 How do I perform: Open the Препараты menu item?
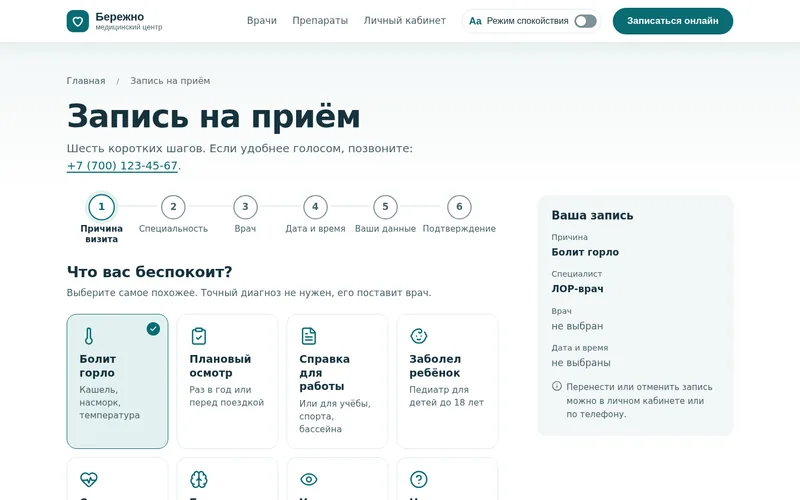pyautogui.click(x=320, y=21)
